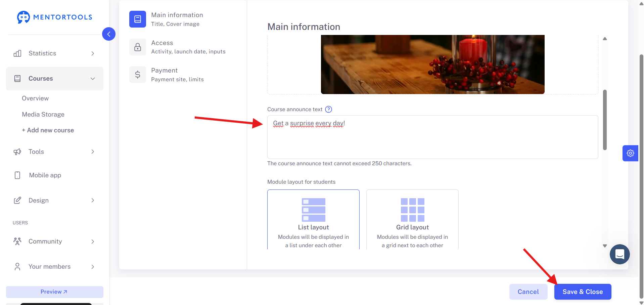Open the blue settings gear panel
Viewport: 644px width, 305px height.
630,153
